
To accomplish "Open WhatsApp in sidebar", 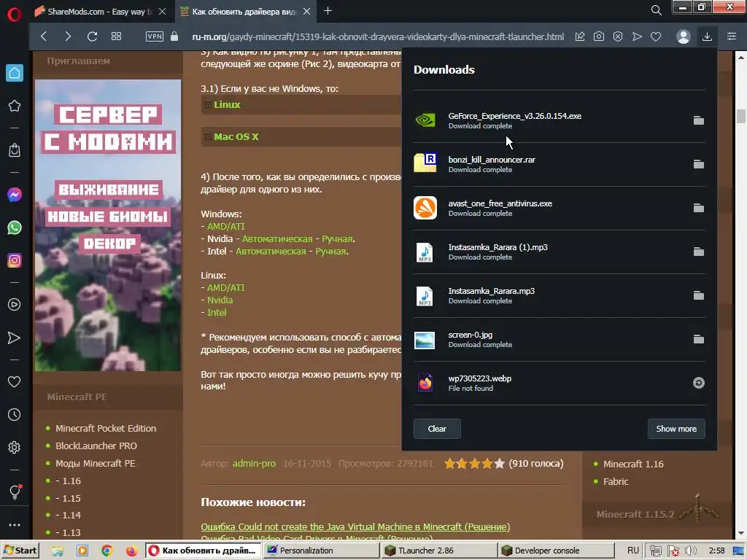I will tap(15, 227).
